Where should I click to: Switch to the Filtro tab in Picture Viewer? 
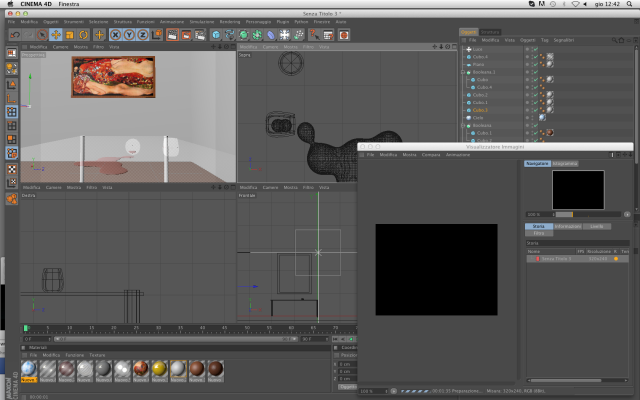(x=539, y=233)
